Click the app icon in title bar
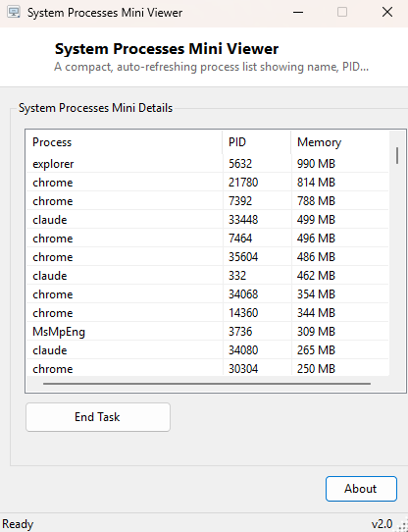The height and width of the screenshot is (532, 408). coord(14,13)
